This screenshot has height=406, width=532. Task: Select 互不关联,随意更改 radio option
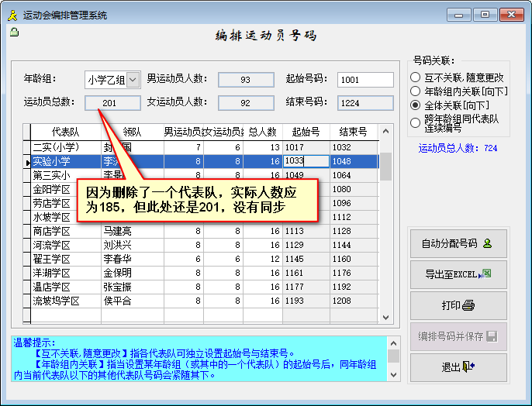pyautogui.click(x=415, y=77)
